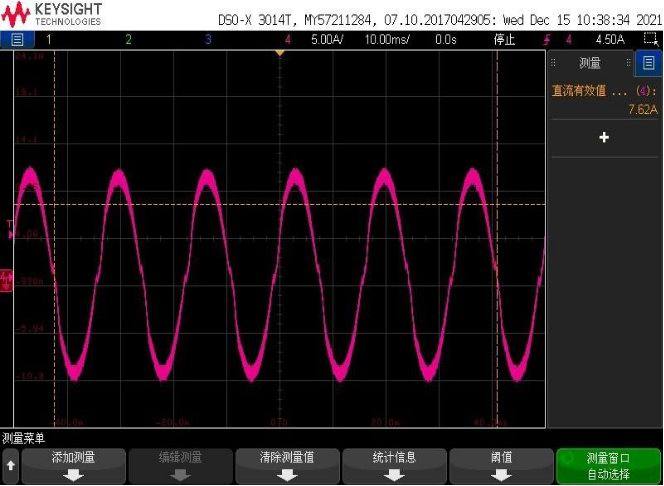
Task: Tap the 测量菜单 menu title
Action: point(23,438)
